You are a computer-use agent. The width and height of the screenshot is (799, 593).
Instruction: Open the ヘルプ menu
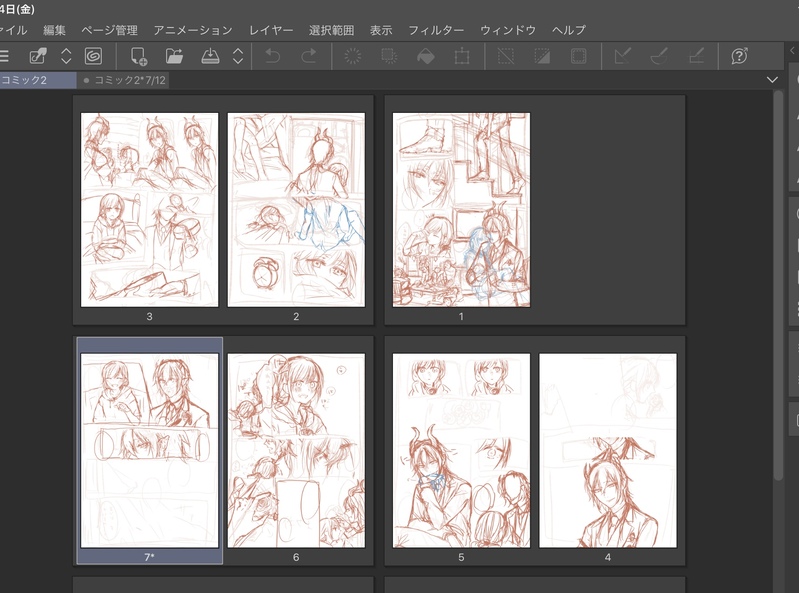click(569, 30)
